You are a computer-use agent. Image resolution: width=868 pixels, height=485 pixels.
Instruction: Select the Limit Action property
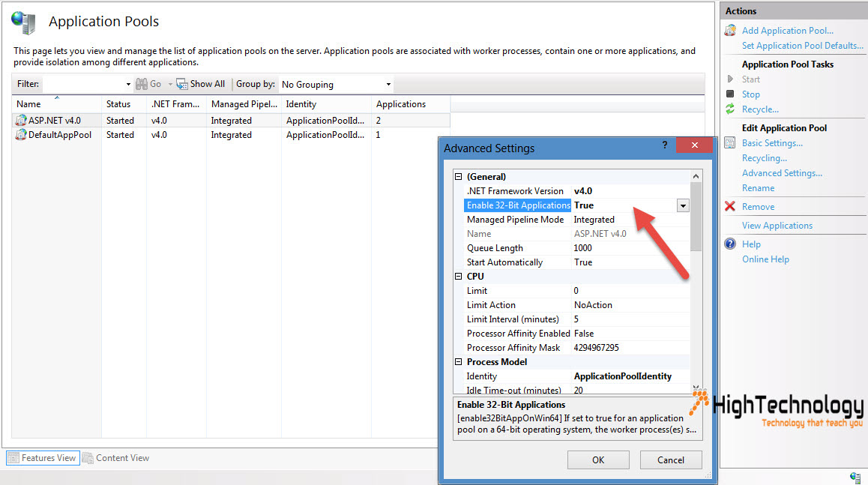coord(577,305)
